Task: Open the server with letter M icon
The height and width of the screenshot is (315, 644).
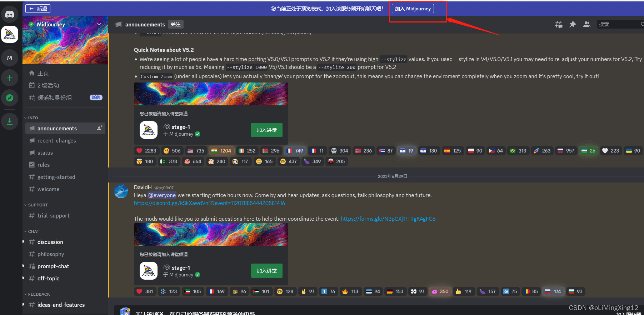Action: coord(10,58)
